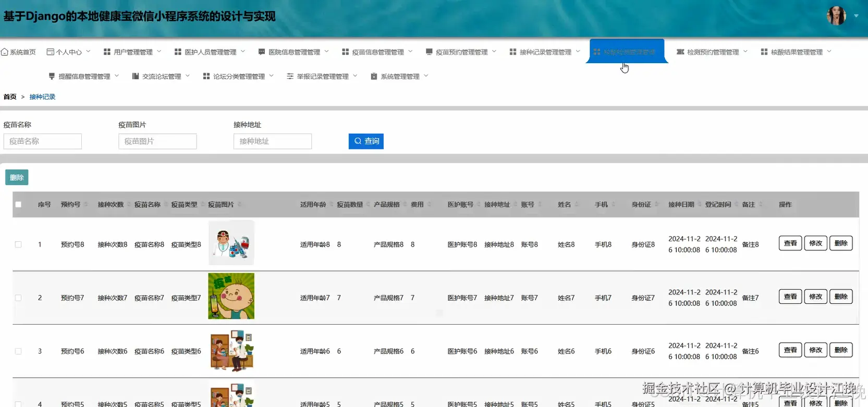Screen dimensions: 868x407
Task: Click the 交流论坛管理 chart icon
Action: [136, 76]
